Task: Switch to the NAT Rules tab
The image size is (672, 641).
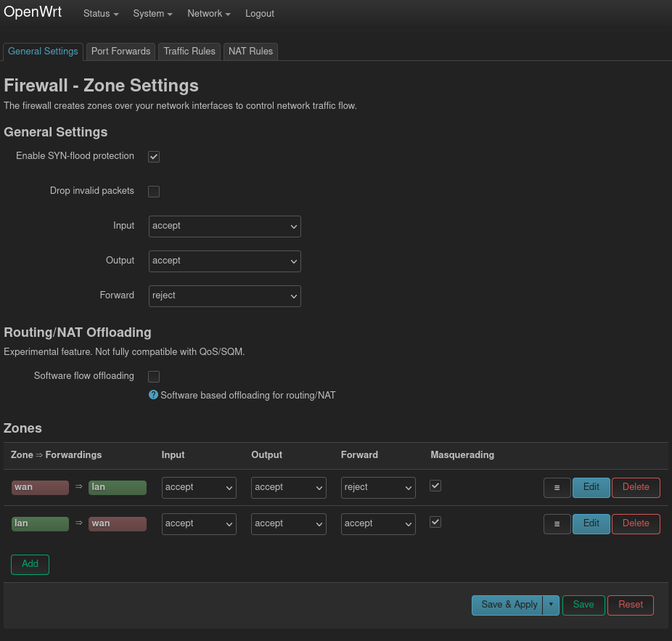Action: 250,52
